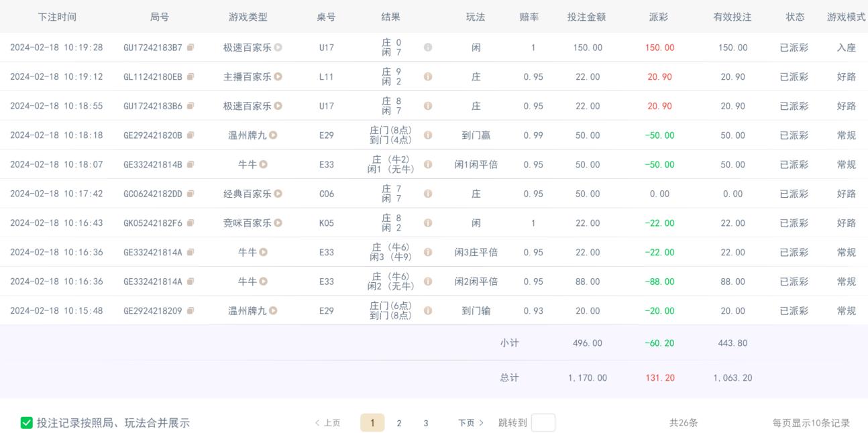Play video for 极速百家乐 at 10:19:28

click(278, 48)
